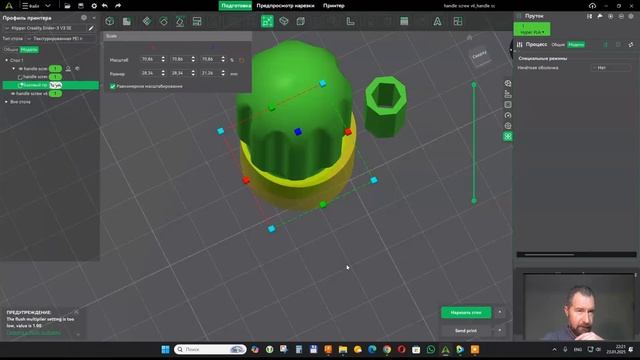Open the Klipper Creality Ender-3 V3 SE printer dropdown
Screen dimensions: 640x360
[45, 28]
